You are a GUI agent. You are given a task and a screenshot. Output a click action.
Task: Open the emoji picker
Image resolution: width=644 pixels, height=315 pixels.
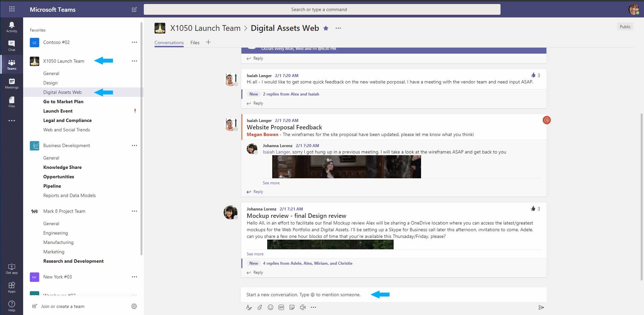(x=271, y=307)
